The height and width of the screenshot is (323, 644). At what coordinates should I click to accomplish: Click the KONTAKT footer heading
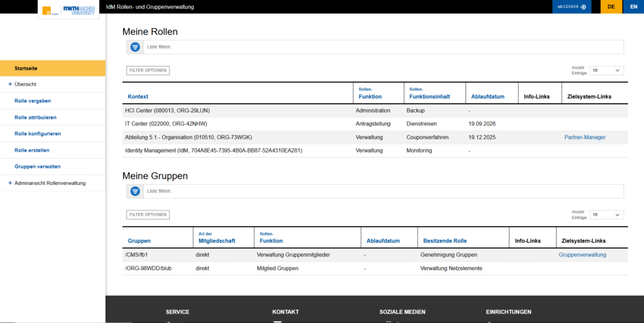click(x=286, y=312)
